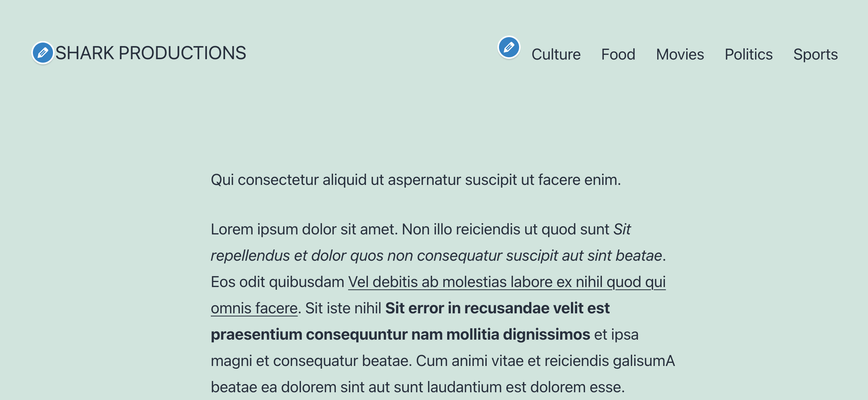Open the Sports menu item
This screenshot has height=400, width=868.
tap(815, 55)
